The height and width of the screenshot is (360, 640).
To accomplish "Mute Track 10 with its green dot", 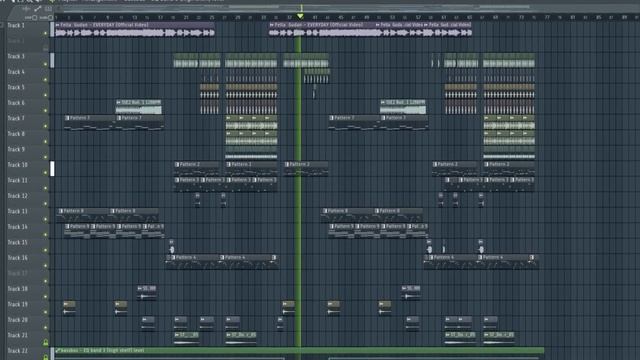I will (x=45, y=173).
